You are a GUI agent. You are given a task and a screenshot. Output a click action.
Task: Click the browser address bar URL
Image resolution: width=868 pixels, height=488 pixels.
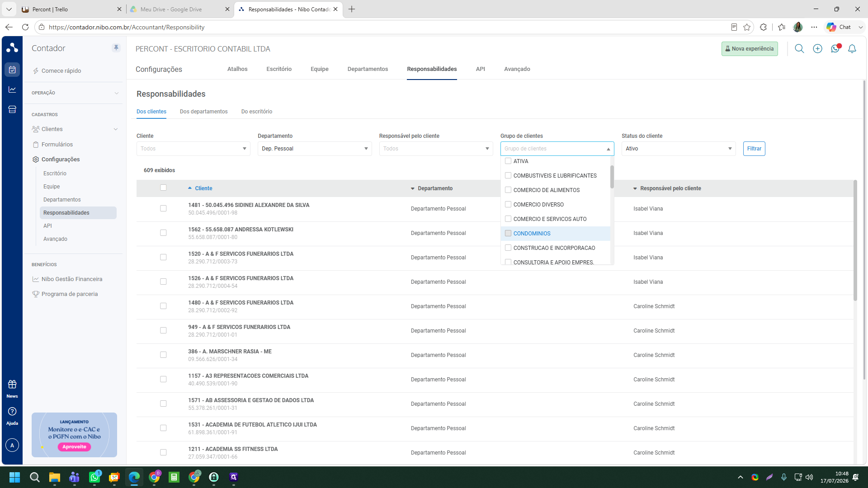pyautogui.click(x=127, y=27)
